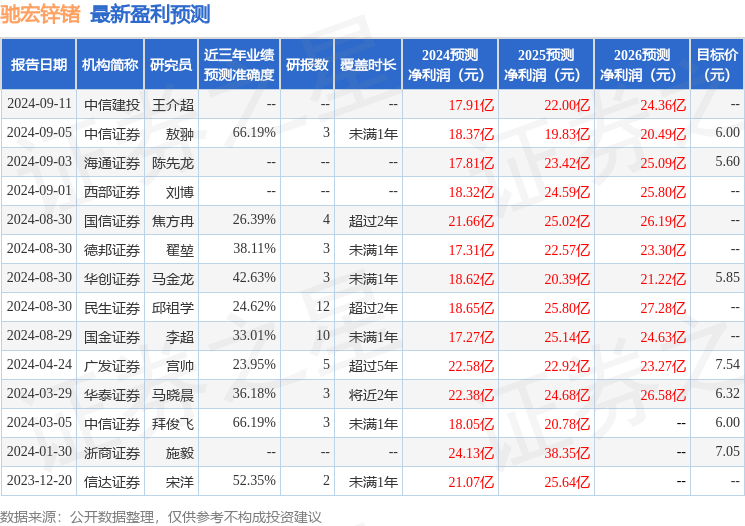Select institution 广发证券
745x526 pixels.
coord(112,366)
